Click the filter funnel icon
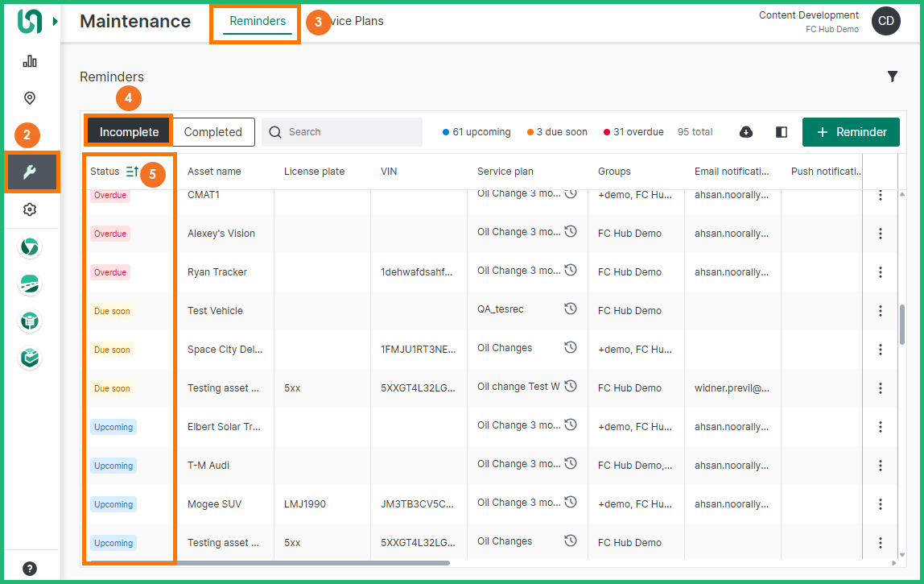The width and height of the screenshot is (924, 584). 893,77
